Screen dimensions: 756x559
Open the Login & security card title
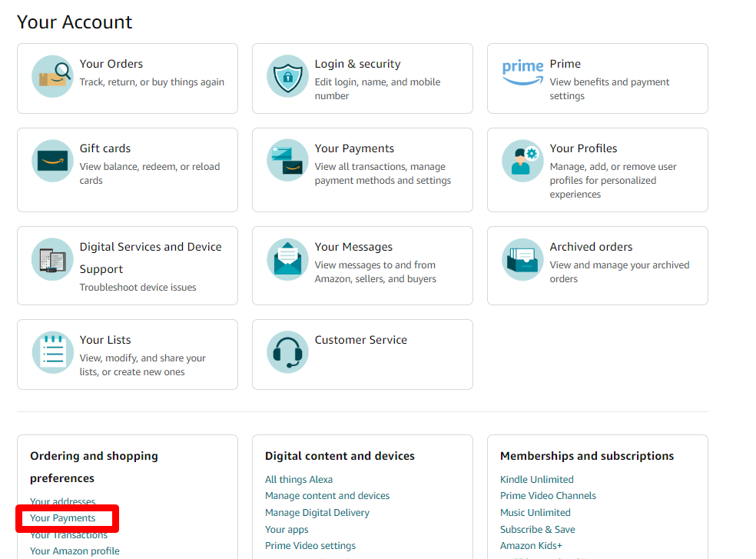pyautogui.click(x=358, y=64)
